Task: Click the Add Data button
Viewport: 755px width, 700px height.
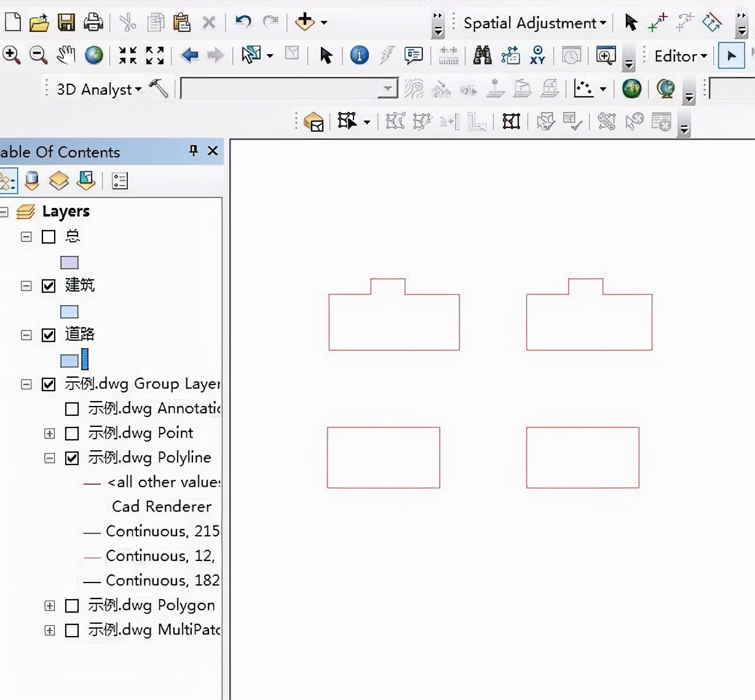Action: (x=305, y=22)
